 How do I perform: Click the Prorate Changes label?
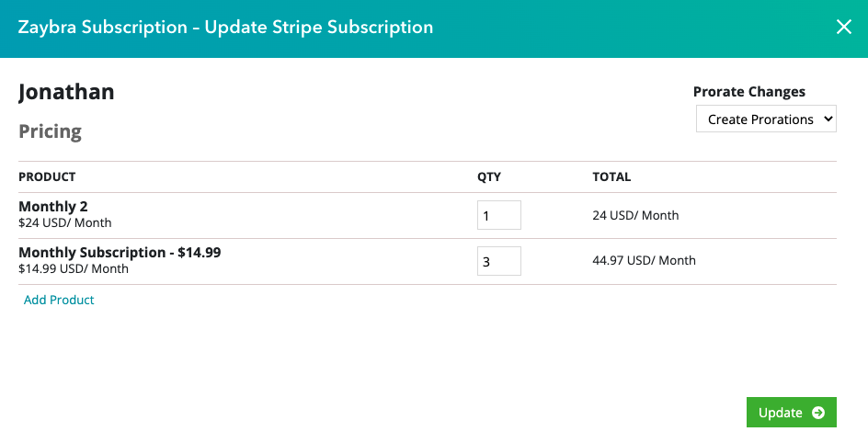(749, 92)
